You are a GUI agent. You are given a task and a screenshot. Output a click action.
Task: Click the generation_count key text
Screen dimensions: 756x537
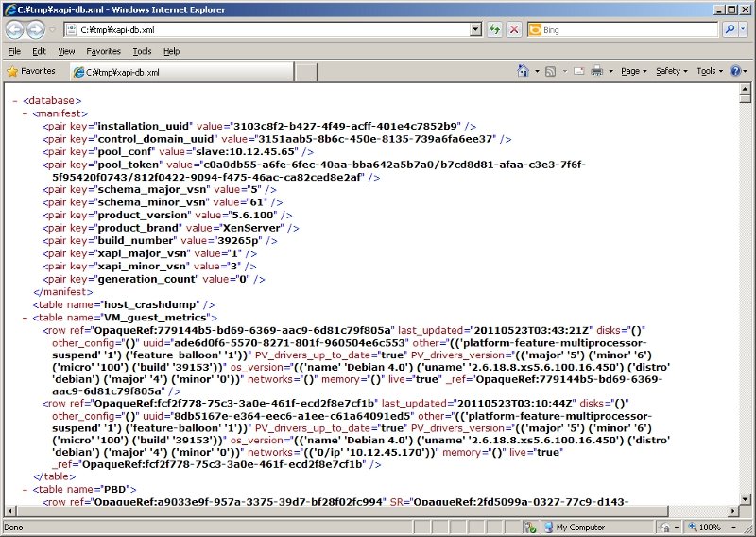click(146, 279)
